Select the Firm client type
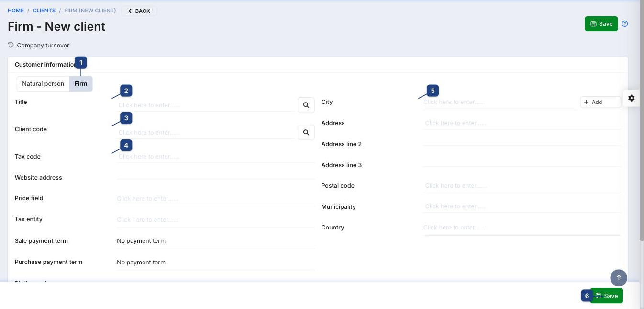Viewport: 644px width, 309px height. [81, 84]
